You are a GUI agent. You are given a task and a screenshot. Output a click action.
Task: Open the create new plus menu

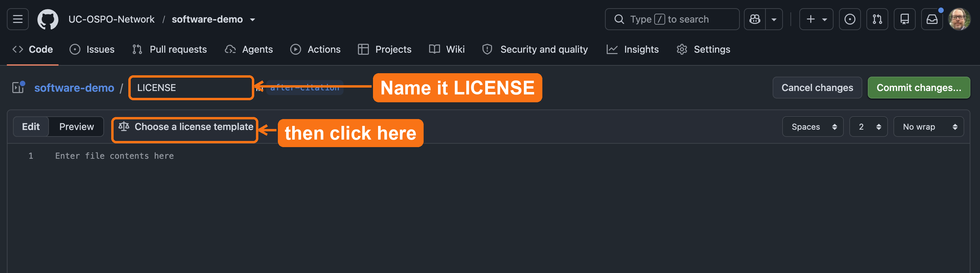[x=816, y=19]
